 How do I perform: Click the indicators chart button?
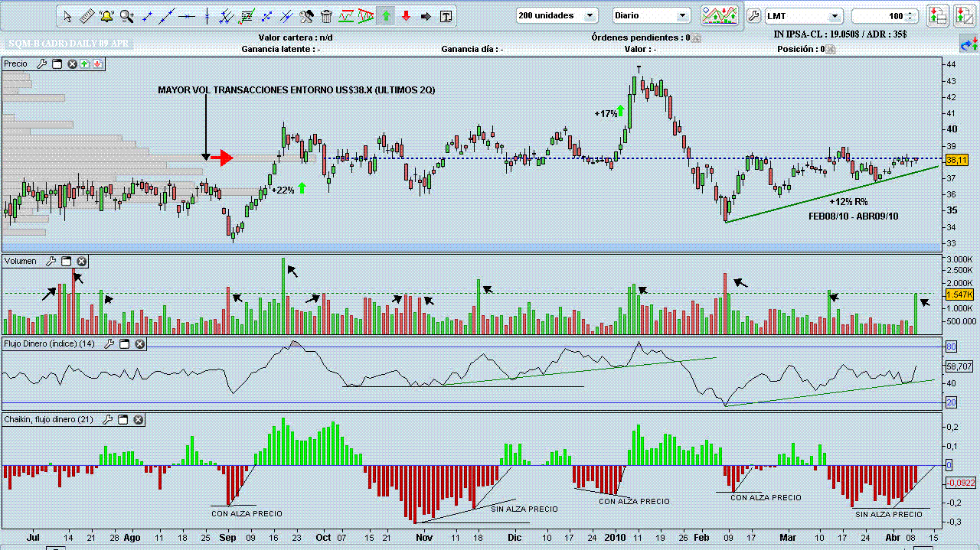point(720,15)
